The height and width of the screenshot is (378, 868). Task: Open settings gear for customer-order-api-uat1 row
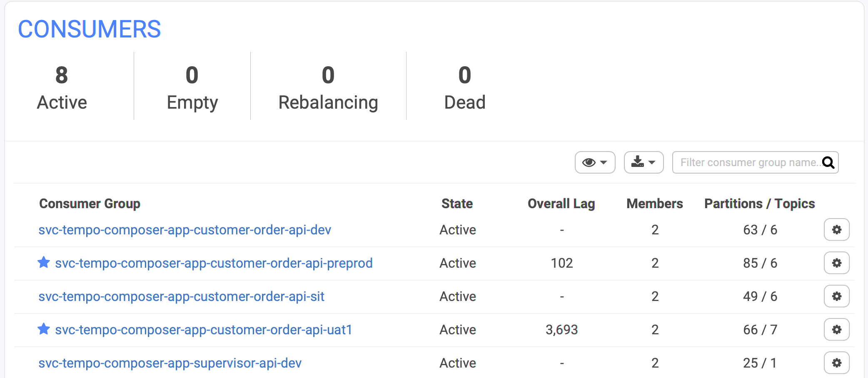coord(836,329)
